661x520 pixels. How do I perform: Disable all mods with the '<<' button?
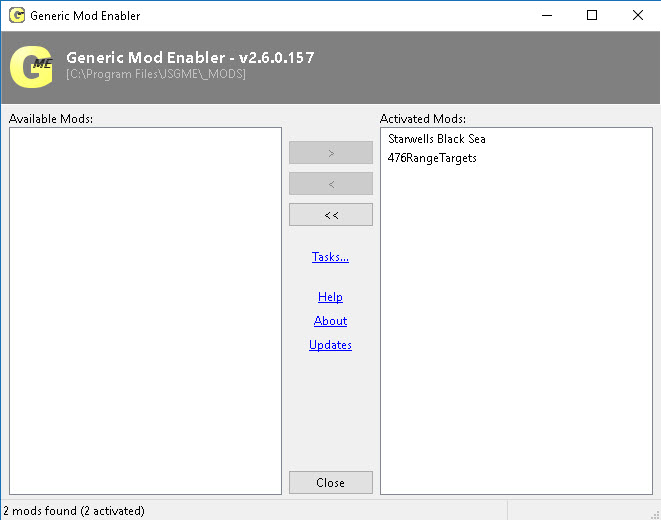pos(331,215)
